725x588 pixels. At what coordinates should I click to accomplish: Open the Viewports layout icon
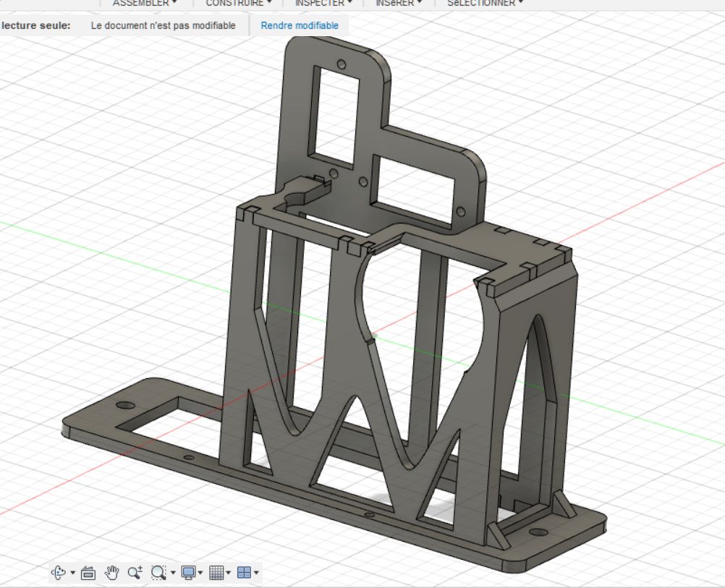coord(244,573)
